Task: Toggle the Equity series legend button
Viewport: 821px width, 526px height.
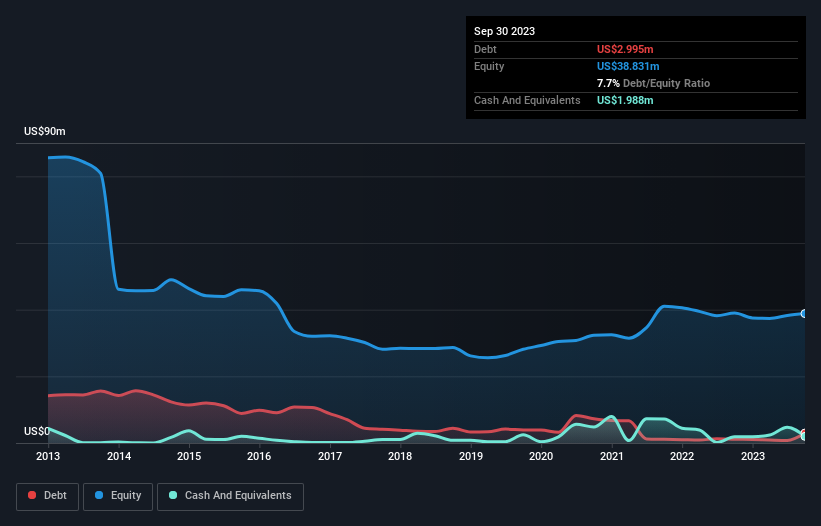Action: click(x=118, y=496)
